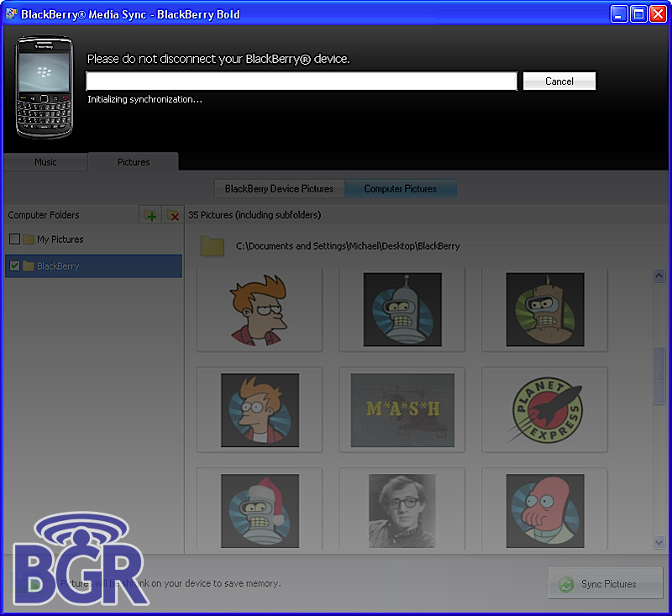Cancel the synchronization
Screen dimensions: 672x616
559,81
